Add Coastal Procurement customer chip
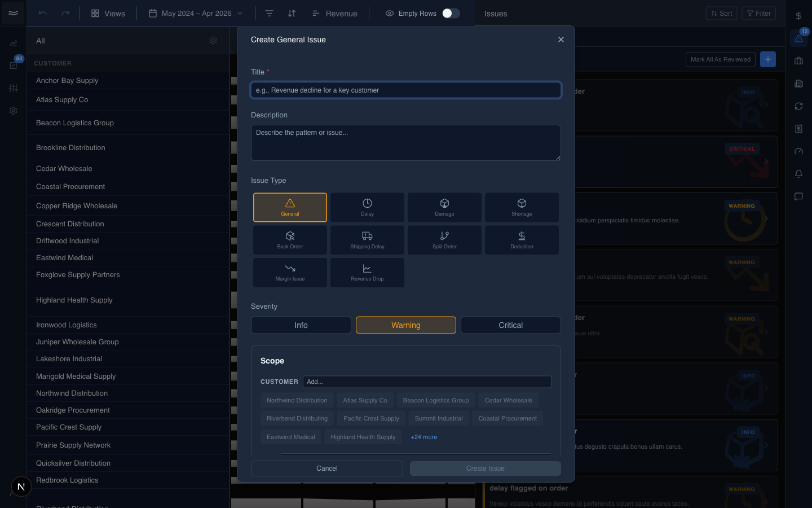The height and width of the screenshot is (508, 812). tap(507, 418)
